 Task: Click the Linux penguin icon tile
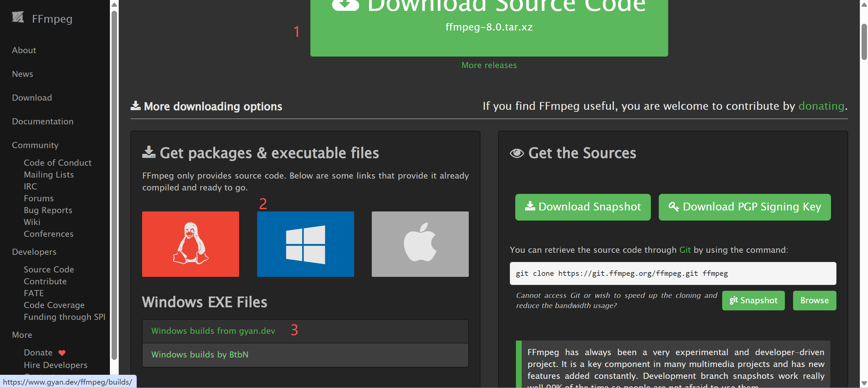(x=190, y=244)
